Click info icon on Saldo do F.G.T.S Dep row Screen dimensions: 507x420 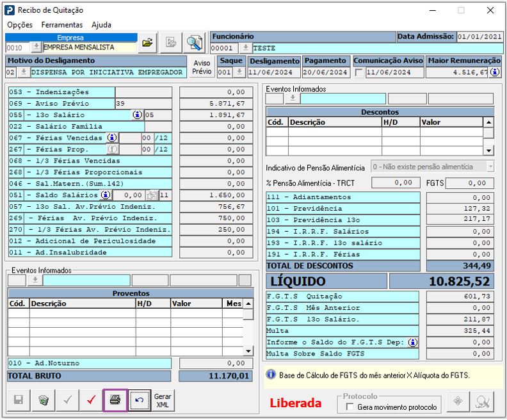tap(413, 342)
